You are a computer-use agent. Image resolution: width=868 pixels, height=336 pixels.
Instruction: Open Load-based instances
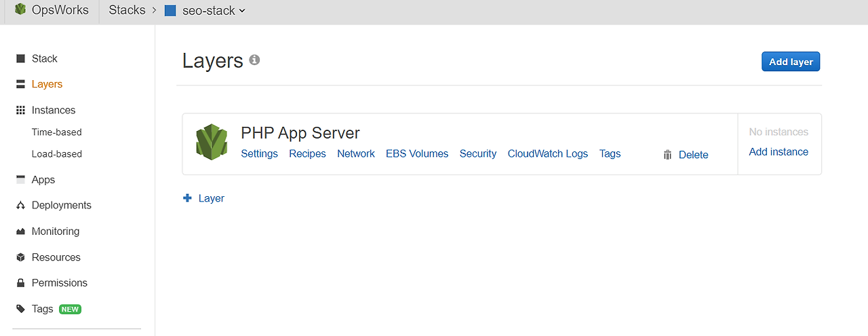click(57, 154)
